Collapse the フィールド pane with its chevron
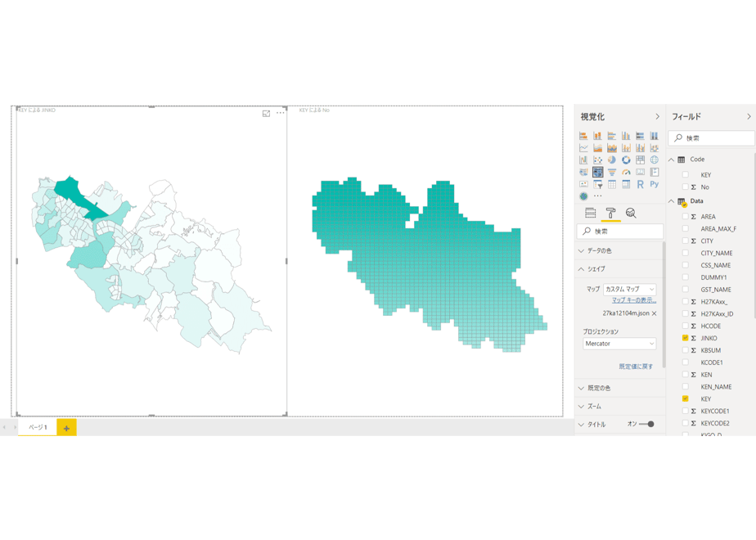Viewport: 756px width, 540px height. pyautogui.click(x=749, y=117)
